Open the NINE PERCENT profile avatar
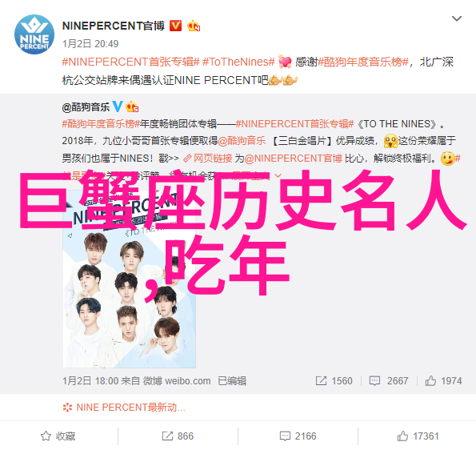The height and width of the screenshot is (450, 476). click(34, 34)
